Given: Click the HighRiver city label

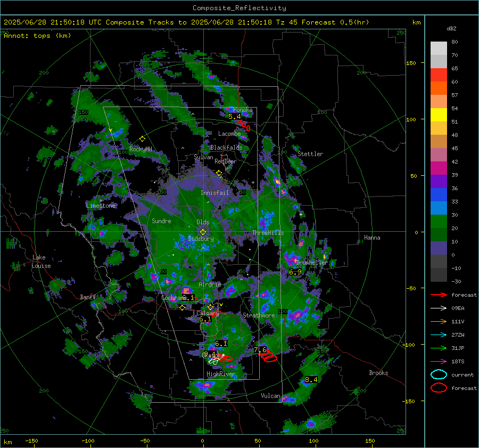Looking at the screenshot, I should pyautogui.click(x=221, y=374).
